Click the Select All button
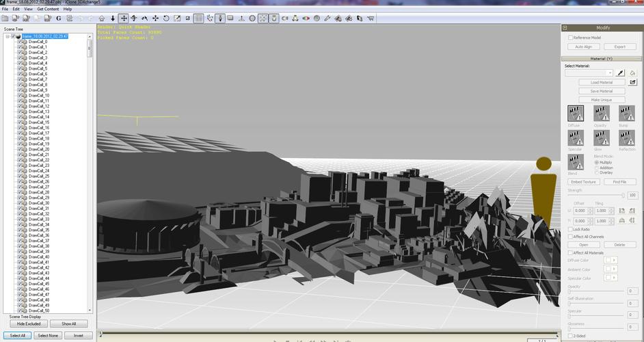This screenshot has width=644, height=342. 17,335
